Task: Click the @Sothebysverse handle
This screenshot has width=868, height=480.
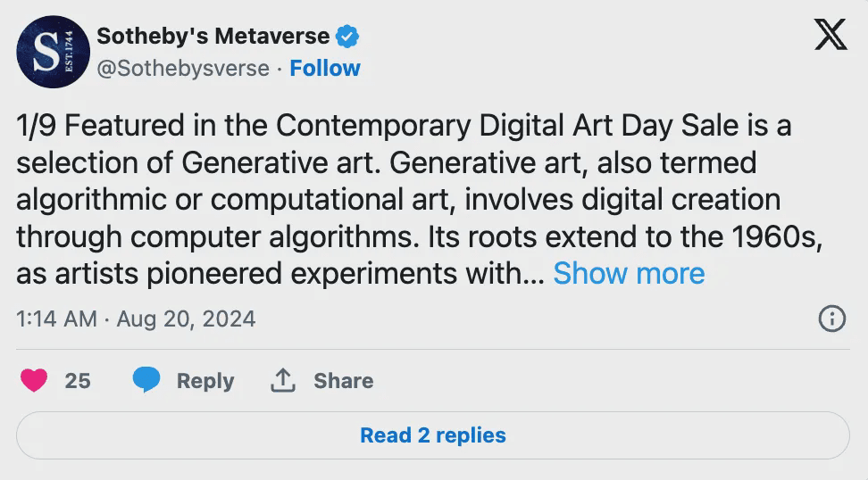Action: tap(183, 69)
